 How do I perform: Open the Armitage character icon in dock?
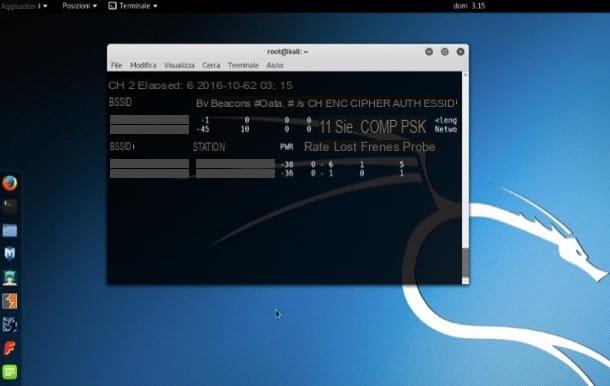(x=9, y=278)
